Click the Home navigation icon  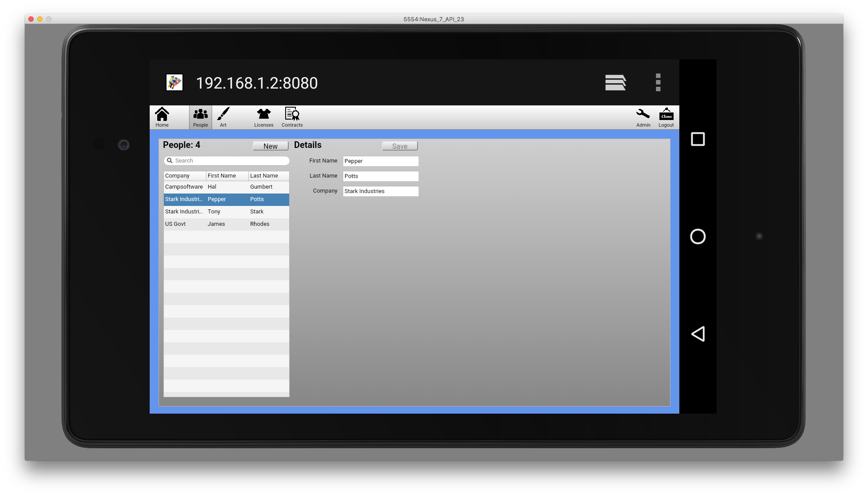click(x=162, y=117)
